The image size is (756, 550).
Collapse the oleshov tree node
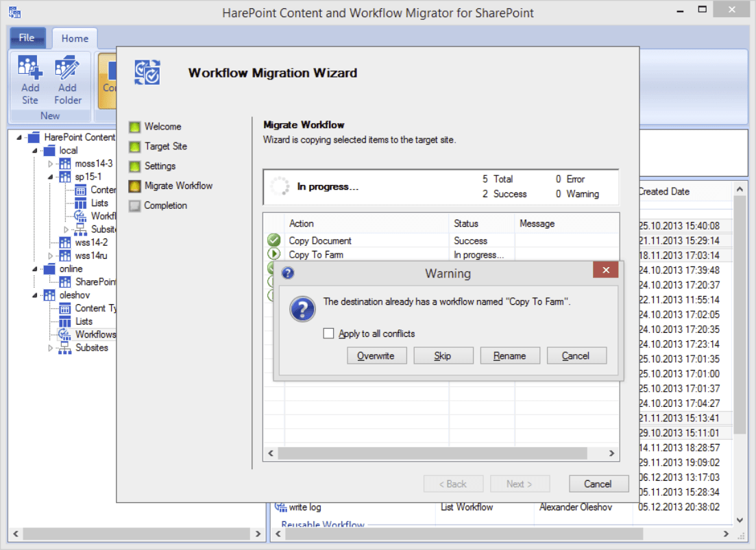(35, 295)
